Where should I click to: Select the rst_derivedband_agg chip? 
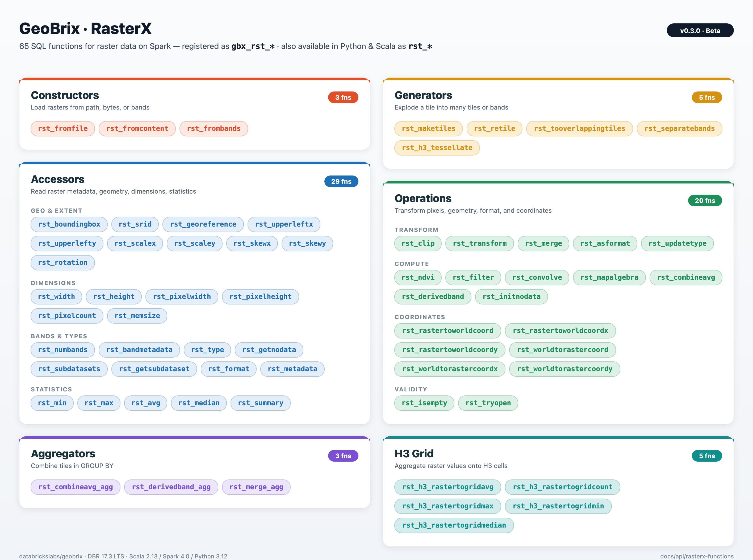click(x=171, y=487)
